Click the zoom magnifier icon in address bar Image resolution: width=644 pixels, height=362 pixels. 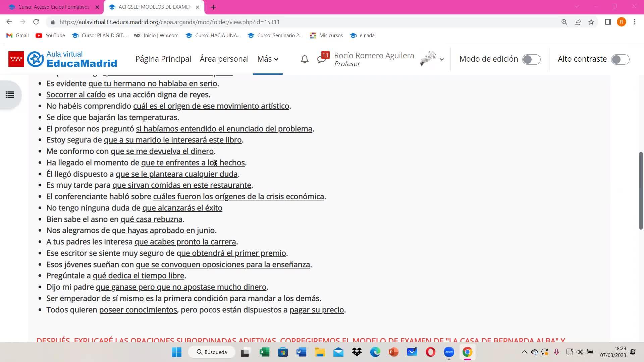click(564, 22)
